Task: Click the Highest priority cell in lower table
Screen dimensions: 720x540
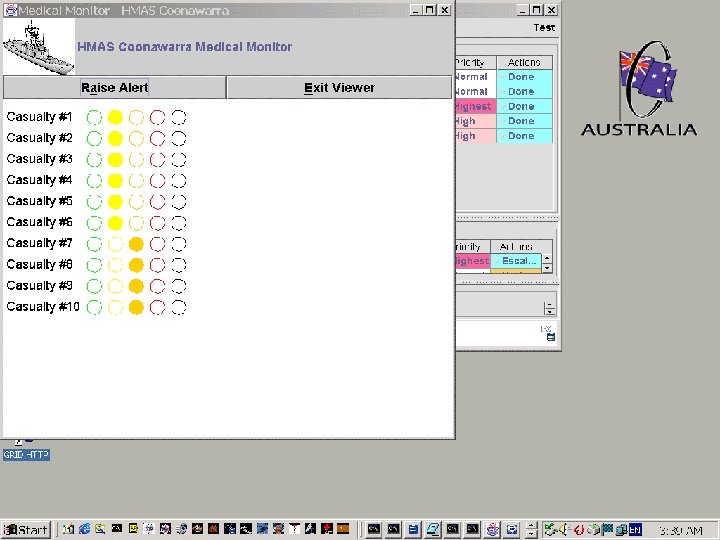Action: tap(473, 261)
